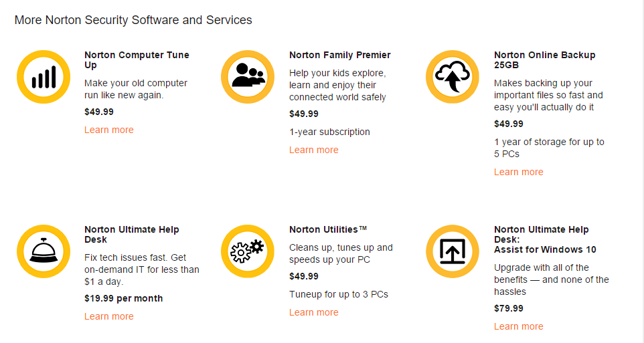
Task: Click the Norton Family Premier people icon
Action: pyautogui.click(x=248, y=78)
